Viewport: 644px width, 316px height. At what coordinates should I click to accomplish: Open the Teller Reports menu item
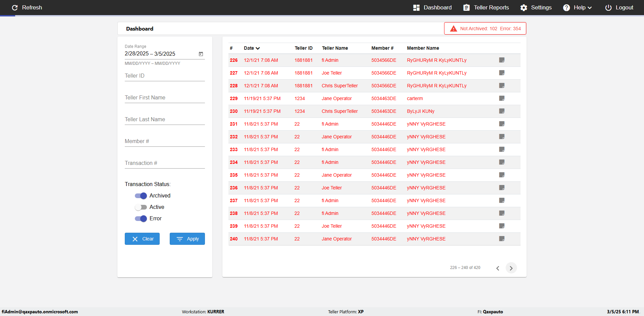[x=486, y=7]
